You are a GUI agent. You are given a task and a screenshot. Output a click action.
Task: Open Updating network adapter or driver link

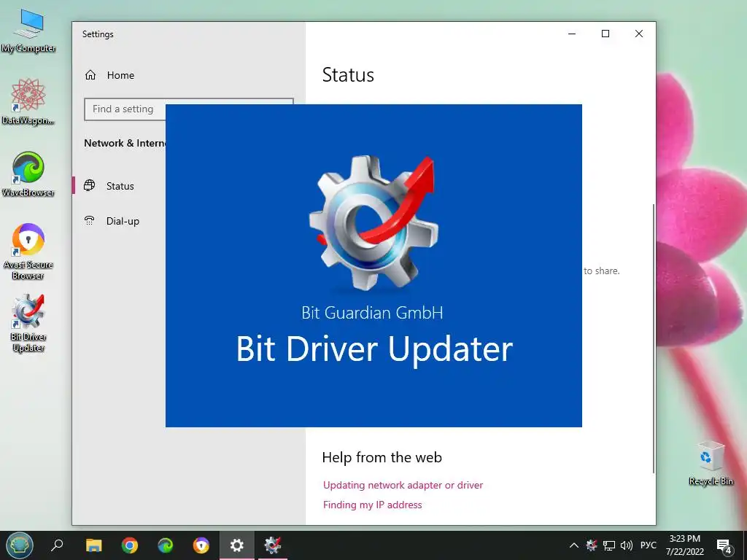point(403,485)
